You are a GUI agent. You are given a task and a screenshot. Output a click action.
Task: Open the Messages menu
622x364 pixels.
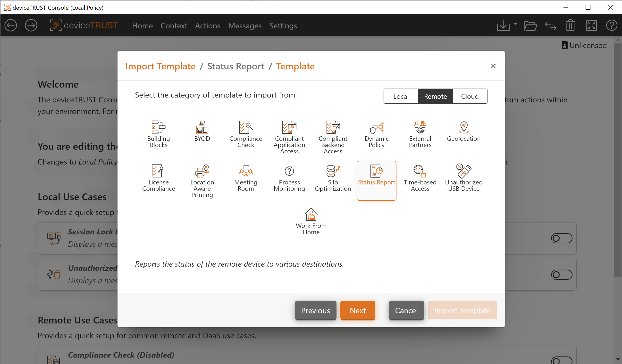pyautogui.click(x=245, y=26)
